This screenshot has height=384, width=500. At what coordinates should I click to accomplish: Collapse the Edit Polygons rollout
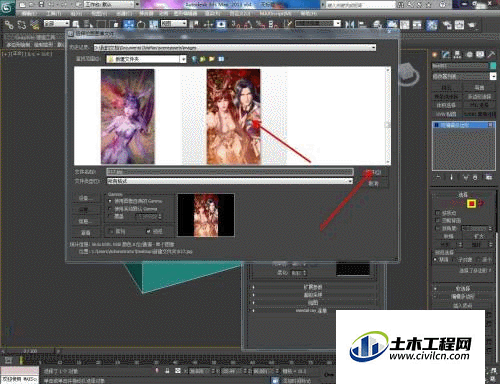coord(463,296)
